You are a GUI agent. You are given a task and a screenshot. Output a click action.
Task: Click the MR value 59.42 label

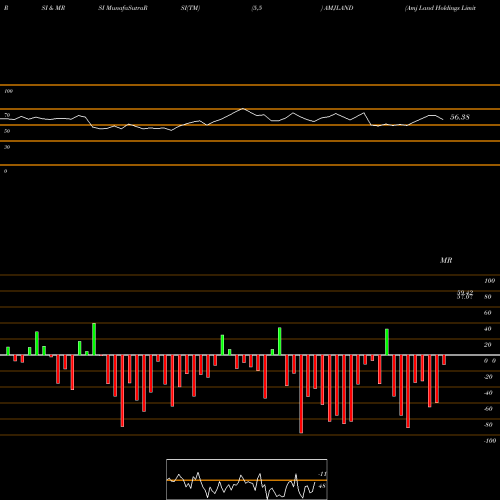(465, 292)
